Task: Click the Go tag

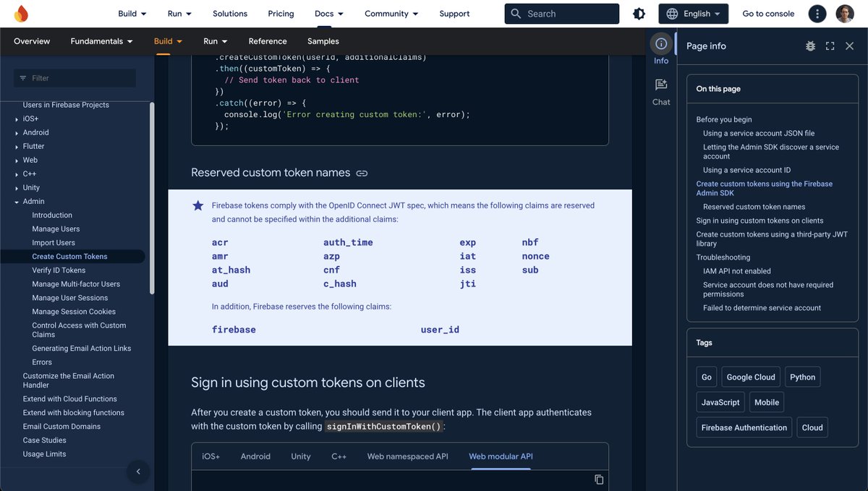Action: (707, 377)
